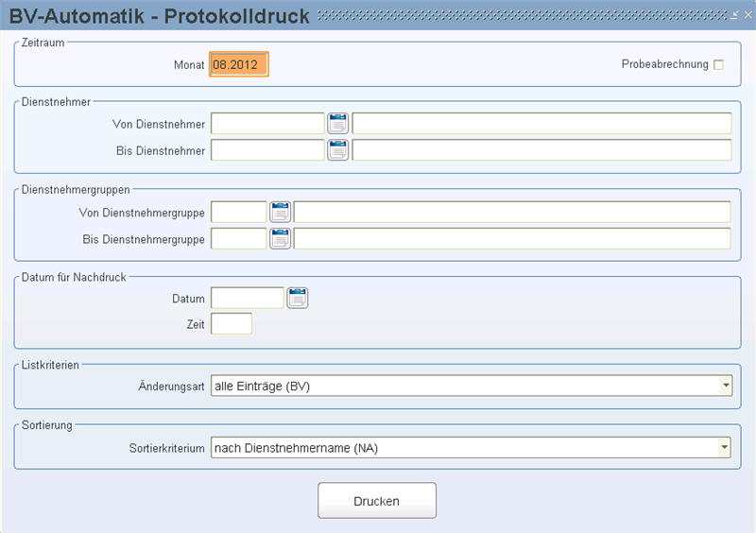Viewport: 756px width, 533px height.
Task: Focus the Datum input field
Action: click(x=248, y=298)
